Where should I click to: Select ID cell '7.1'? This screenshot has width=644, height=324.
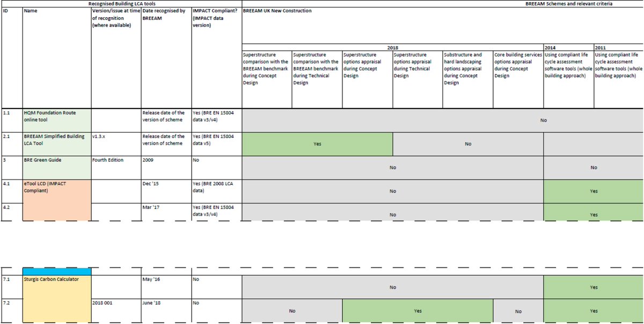pyautogui.click(x=11, y=287)
